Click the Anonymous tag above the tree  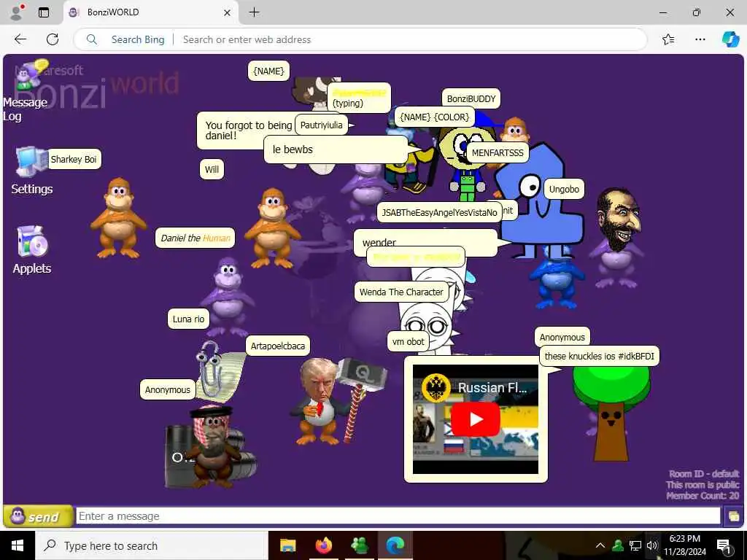[x=562, y=337]
